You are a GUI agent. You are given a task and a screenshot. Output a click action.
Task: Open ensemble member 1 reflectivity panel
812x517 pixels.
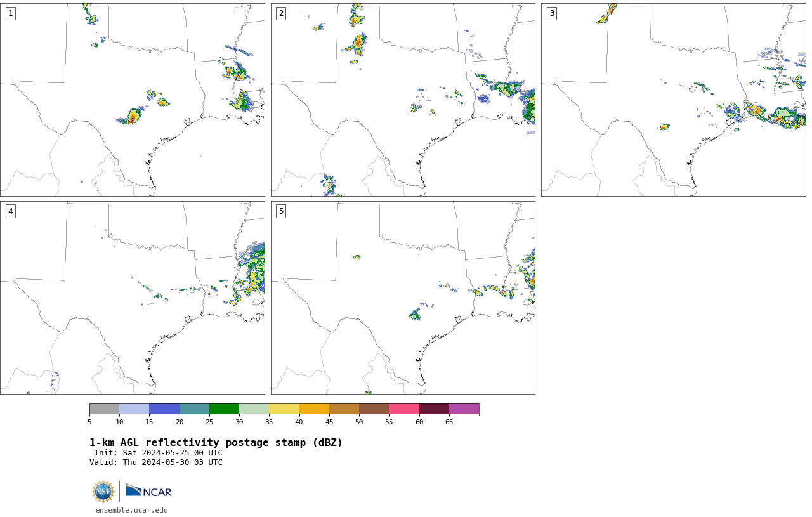click(133, 100)
